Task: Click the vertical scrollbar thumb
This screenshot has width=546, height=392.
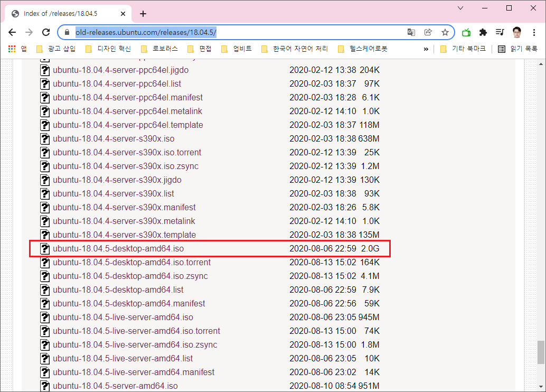Action: click(x=541, y=352)
